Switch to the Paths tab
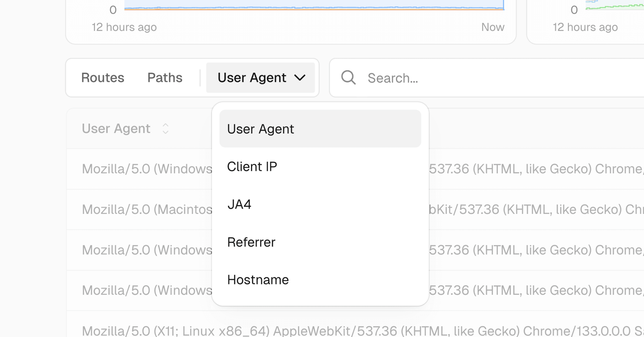Image resolution: width=644 pixels, height=337 pixels. click(165, 78)
